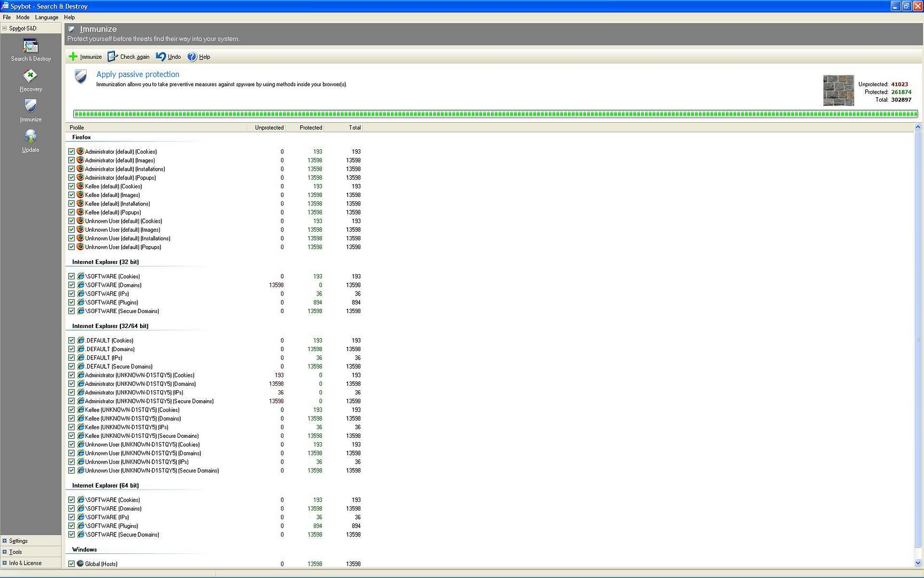This screenshot has width=924, height=578.
Task: Select the Firefox group heading
Action: tap(81, 138)
